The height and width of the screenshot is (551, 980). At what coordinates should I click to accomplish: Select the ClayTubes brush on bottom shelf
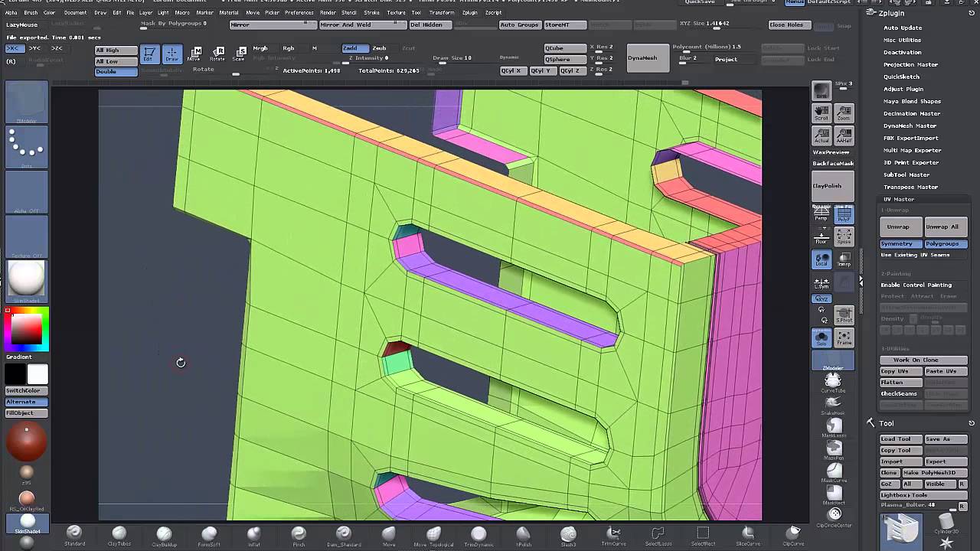(119, 536)
